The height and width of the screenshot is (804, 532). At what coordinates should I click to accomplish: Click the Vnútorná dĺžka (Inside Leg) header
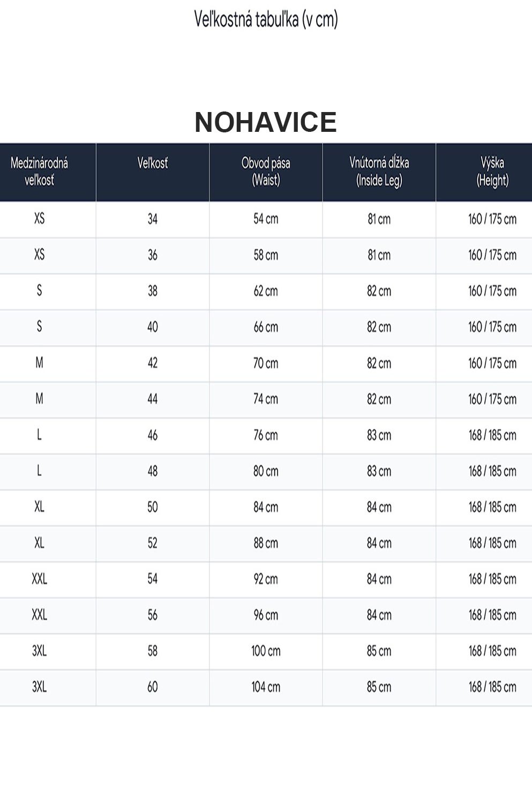[x=379, y=172]
